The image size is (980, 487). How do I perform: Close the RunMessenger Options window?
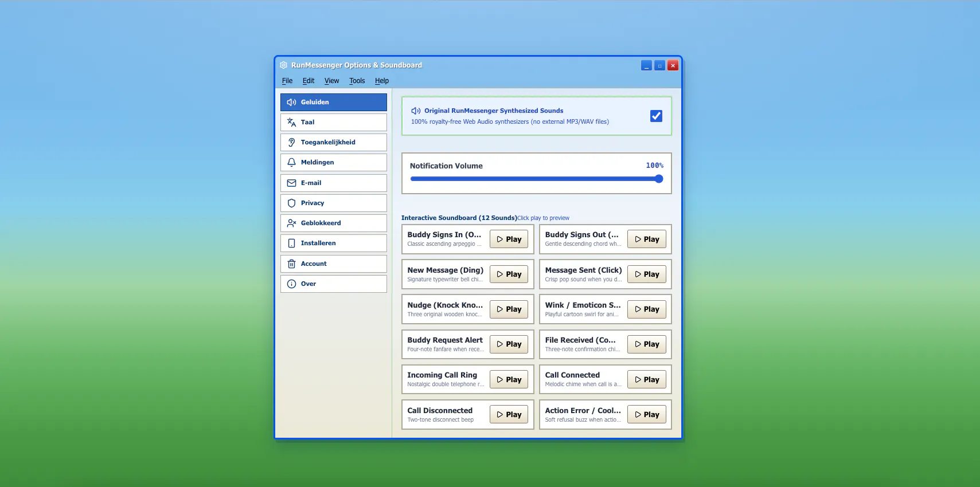[x=673, y=65]
